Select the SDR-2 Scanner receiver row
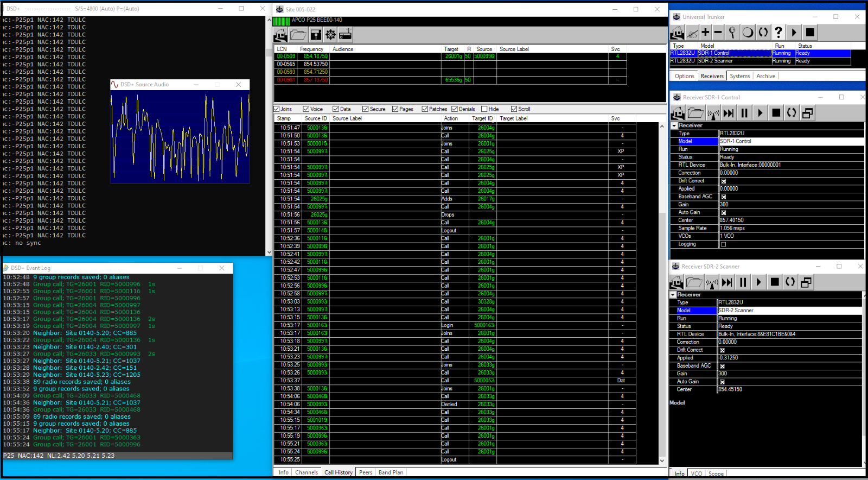Screen dimensions: 868x480 tap(716, 61)
